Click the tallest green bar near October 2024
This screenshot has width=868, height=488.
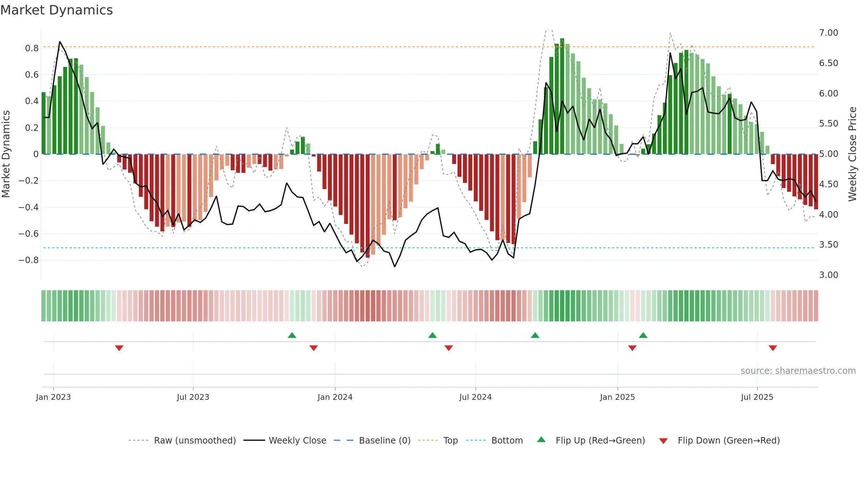[562, 96]
